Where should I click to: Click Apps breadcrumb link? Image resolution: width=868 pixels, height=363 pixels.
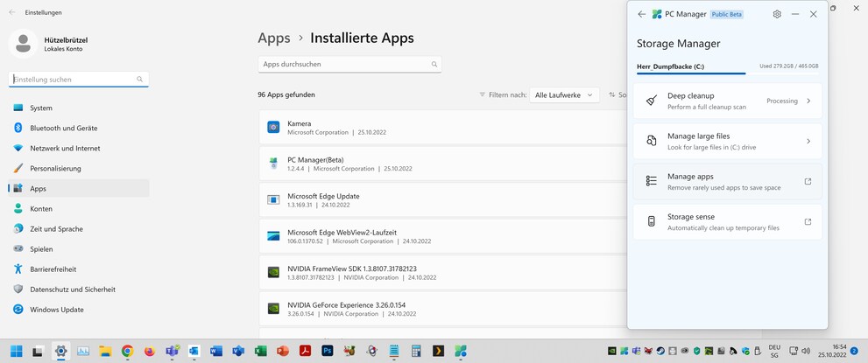pos(274,38)
